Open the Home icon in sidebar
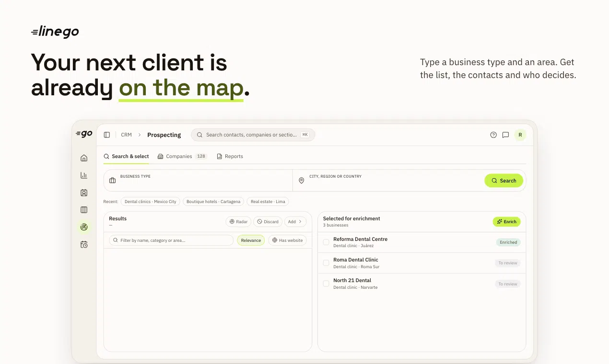The height and width of the screenshot is (364, 609). [x=84, y=158]
